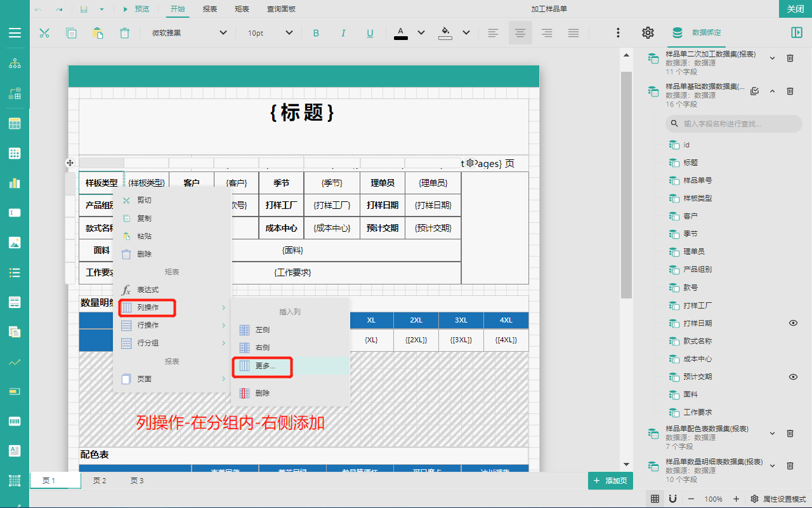Click the Cut scissors icon in toolbar
Screen dimensions: 812x508
tap(44, 33)
